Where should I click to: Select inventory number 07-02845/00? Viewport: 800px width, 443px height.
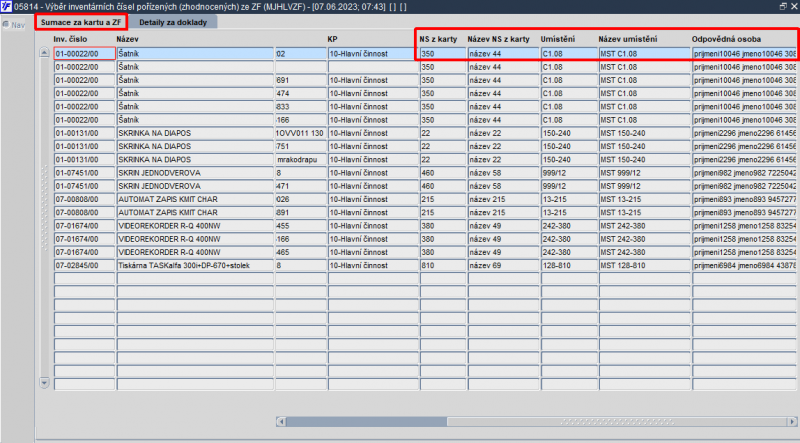[x=85, y=265]
